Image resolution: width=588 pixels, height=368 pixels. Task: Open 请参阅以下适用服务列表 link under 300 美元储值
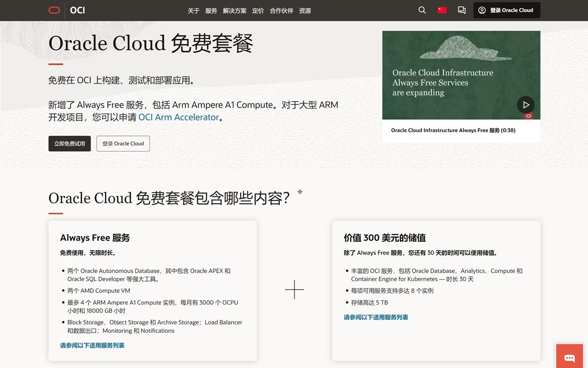376,317
